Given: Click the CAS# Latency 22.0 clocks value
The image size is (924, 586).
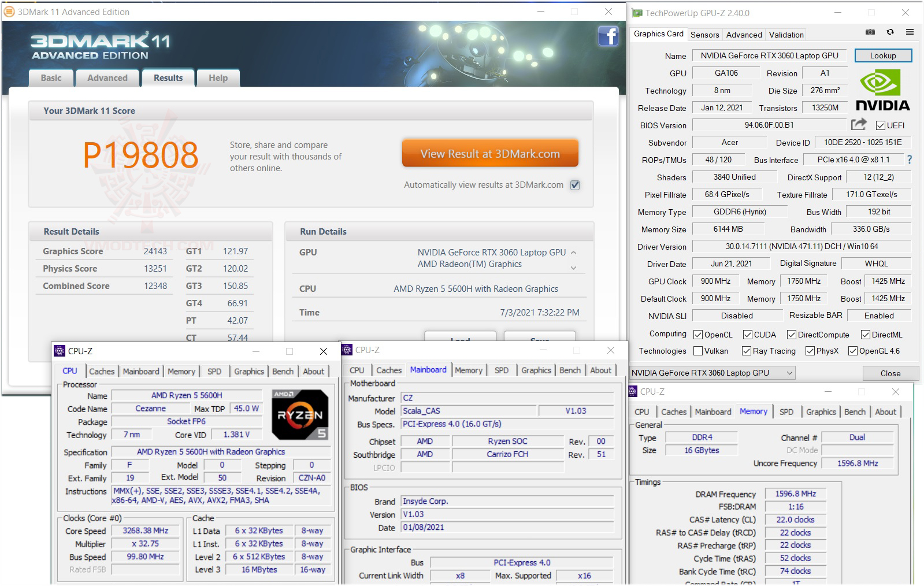Looking at the screenshot, I should 796,520.
